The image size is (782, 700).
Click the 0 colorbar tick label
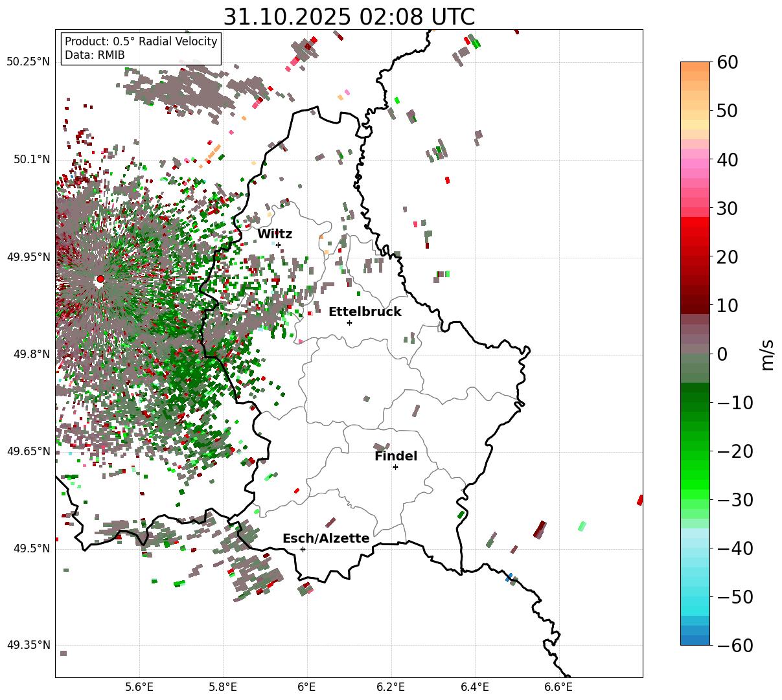(721, 354)
